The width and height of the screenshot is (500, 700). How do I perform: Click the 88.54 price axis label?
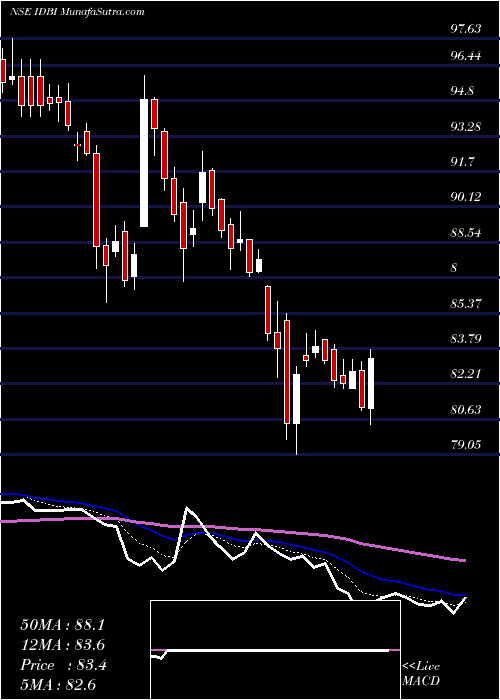pos(466,233)
